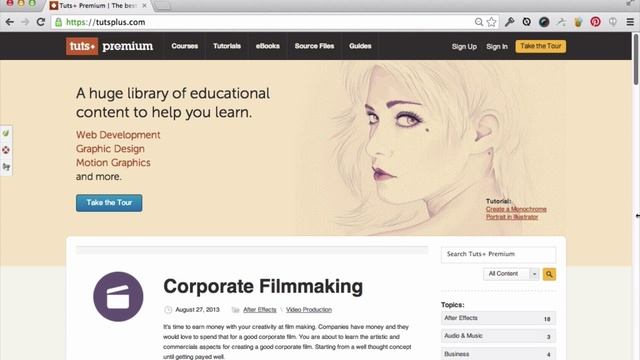Open the eBooks menu
This screenshot has height=360, width=640.
pyautogui.click(x=268, y=46)
